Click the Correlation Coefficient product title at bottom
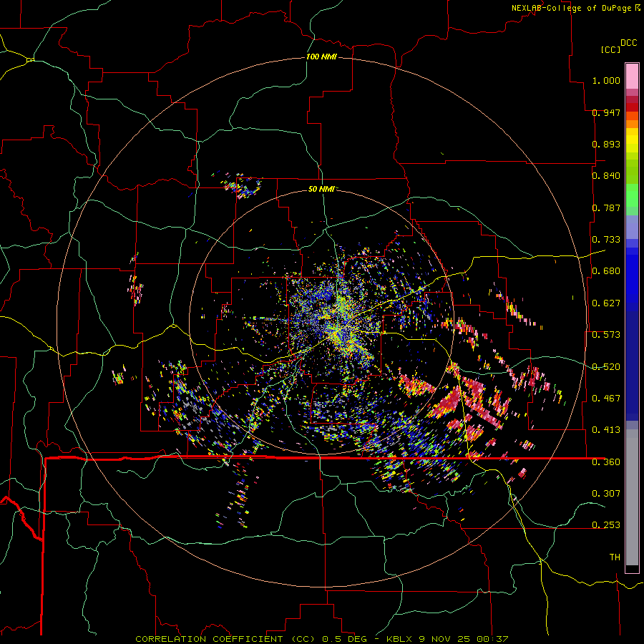The width and height of the screenshot is (644, 644). (322, 639)
